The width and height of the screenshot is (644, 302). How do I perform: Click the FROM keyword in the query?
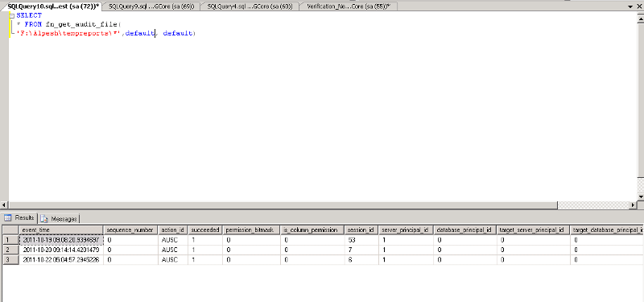[33, 24]
